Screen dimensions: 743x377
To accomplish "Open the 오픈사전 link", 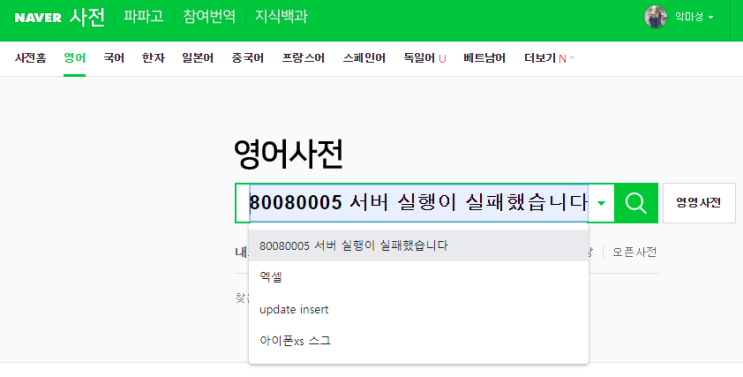I will click(x=634, y=252).
